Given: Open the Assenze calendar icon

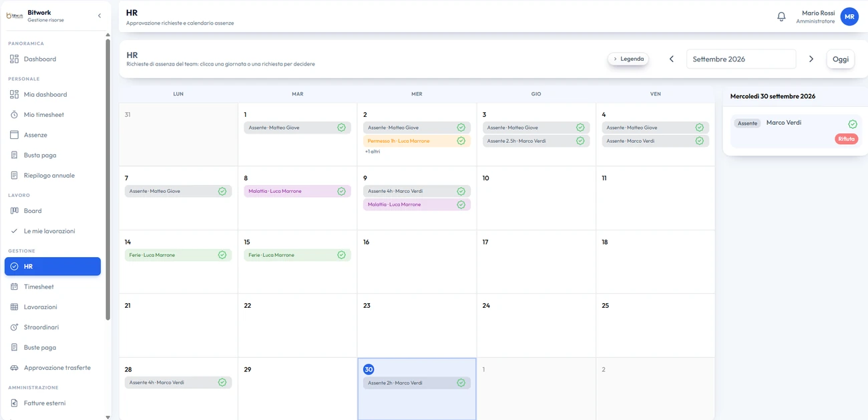Looking at the screenshot, I should pos(14,135).
